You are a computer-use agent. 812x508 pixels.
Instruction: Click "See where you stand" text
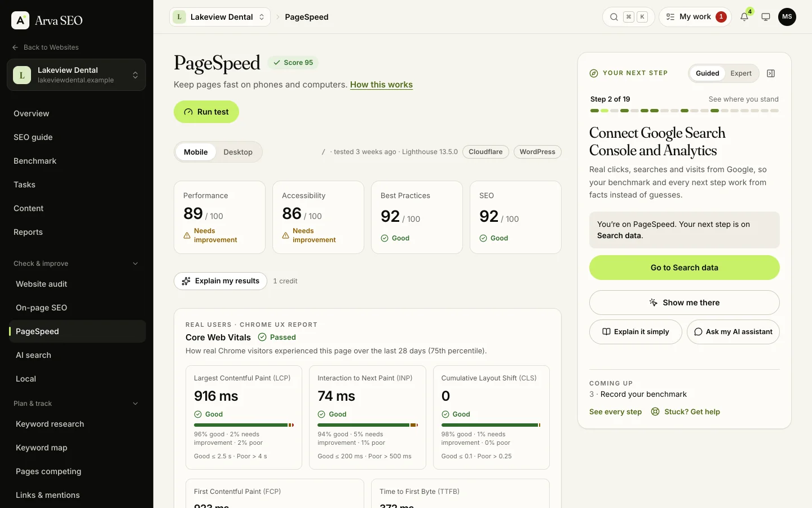(x=743, y=99)
